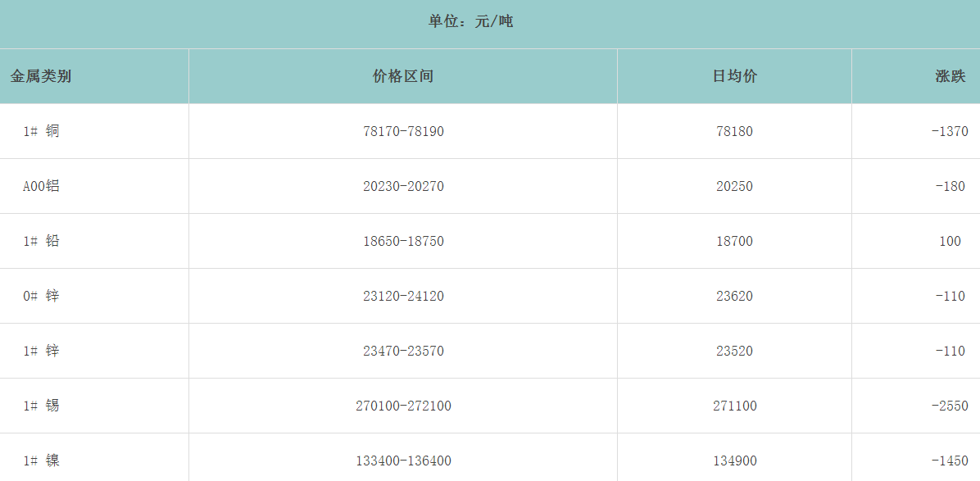Select the 涨跌 column header
This screenshot has height=481, width=980.
(x=950, y=76)
